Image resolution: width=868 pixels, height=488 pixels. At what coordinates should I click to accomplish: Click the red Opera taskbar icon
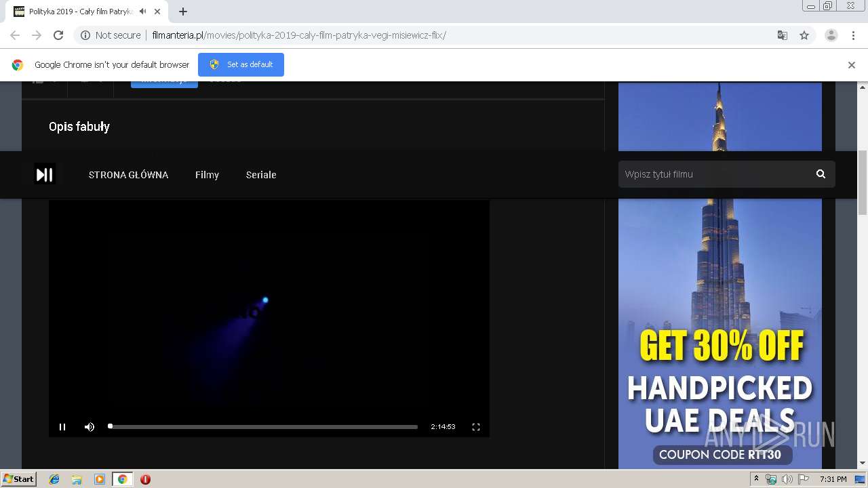click(145, 479)
